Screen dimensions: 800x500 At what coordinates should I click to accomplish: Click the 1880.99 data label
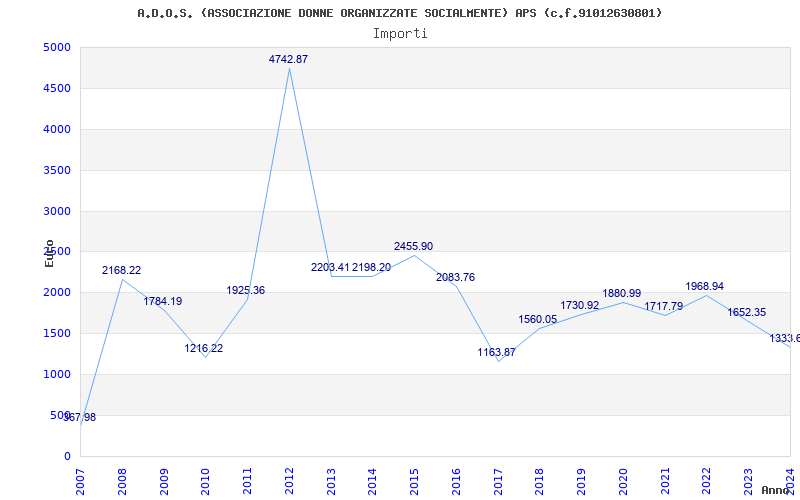coord(622,293)
